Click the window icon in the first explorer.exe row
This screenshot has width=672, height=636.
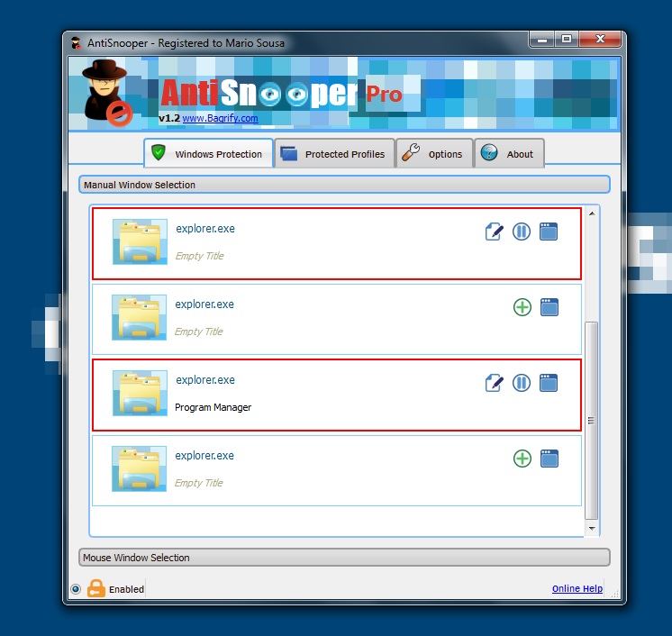[x=549, y=232]
